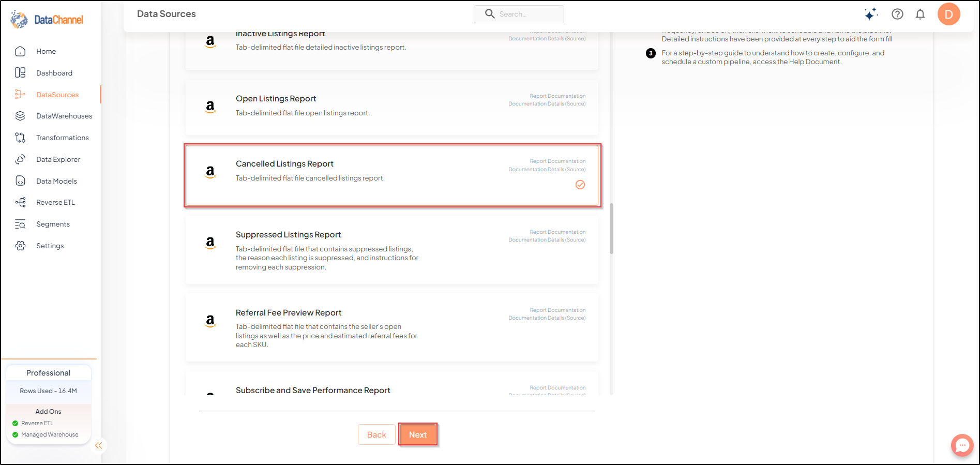Click the Amazon logo of Cancelled Listings Report
The image size is (980, 465).
[x=210, y=172]
